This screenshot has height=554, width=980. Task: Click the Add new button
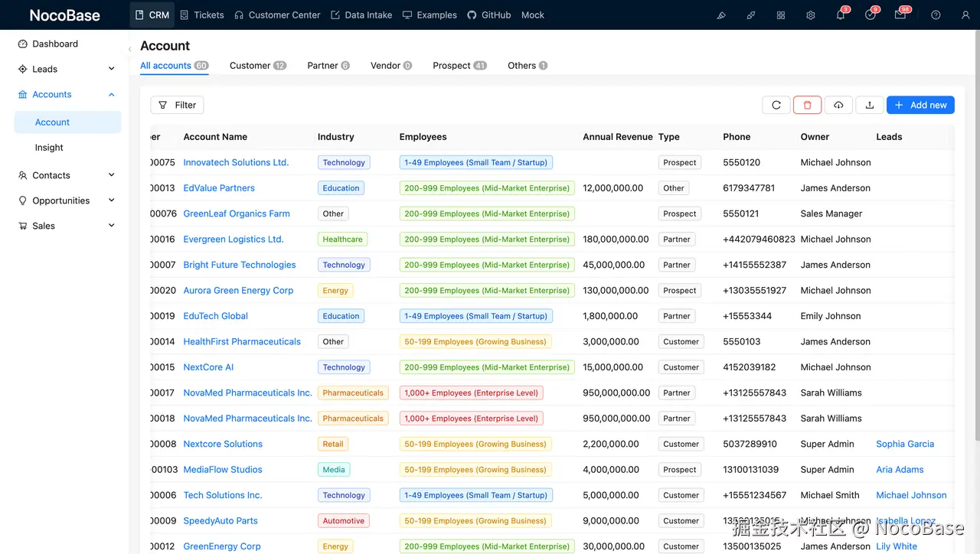(920, 105)
